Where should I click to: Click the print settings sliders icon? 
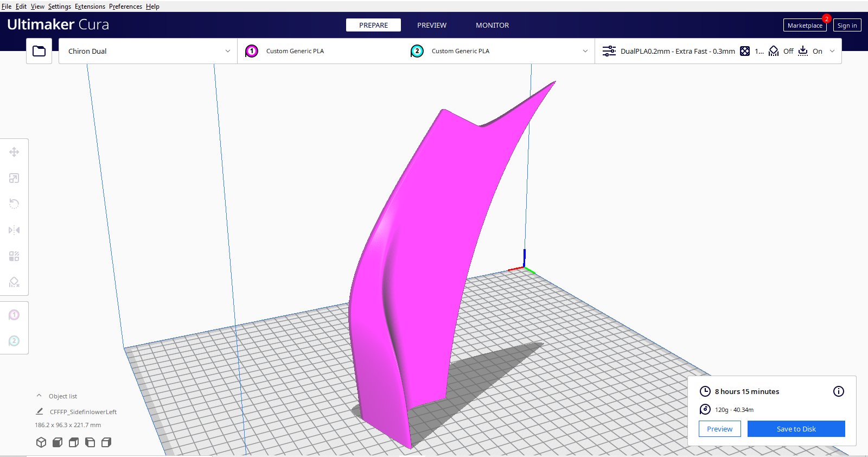tap(609, 51)
